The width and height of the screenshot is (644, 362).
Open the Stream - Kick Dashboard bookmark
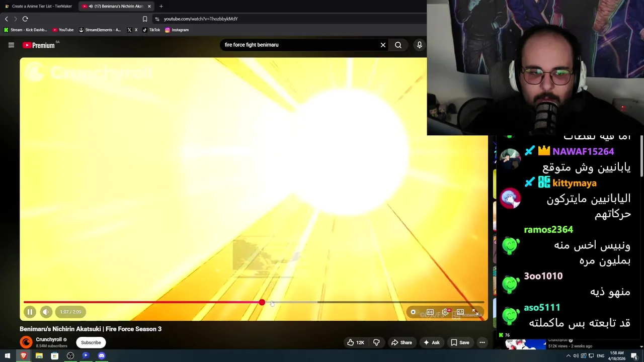point(25,30)
